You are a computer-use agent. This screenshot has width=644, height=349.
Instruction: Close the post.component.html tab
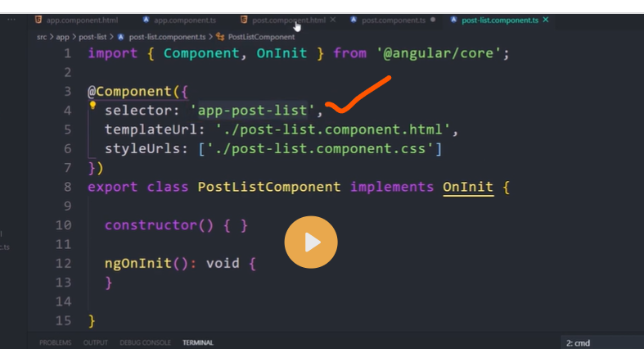click(x=332, y=19)
